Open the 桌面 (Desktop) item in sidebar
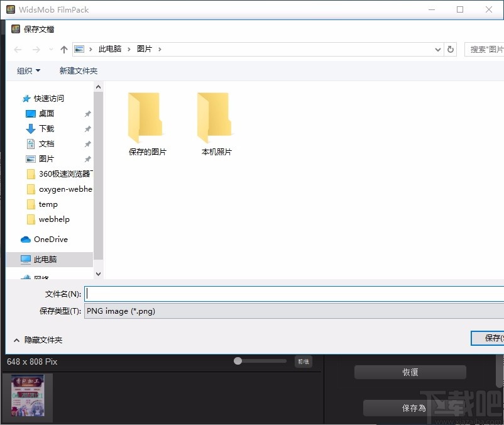This screenshot has width=504, height=425. pyautogui.click(x=46, y=114)
